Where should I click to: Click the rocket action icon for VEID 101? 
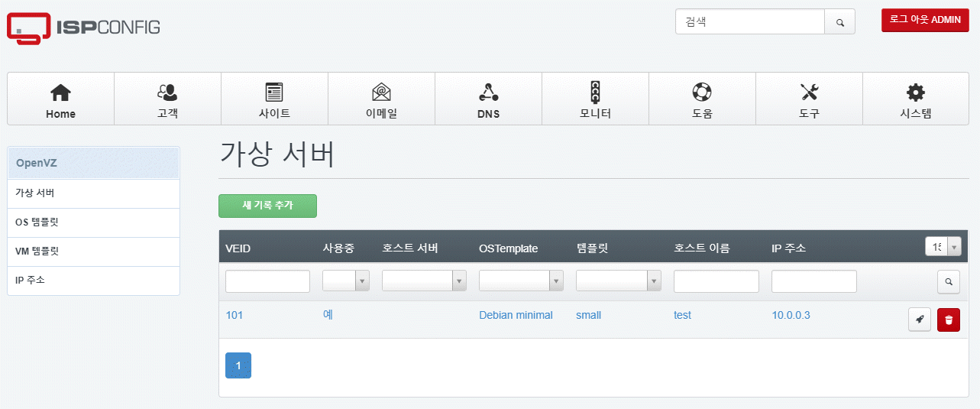pos(920,320)
